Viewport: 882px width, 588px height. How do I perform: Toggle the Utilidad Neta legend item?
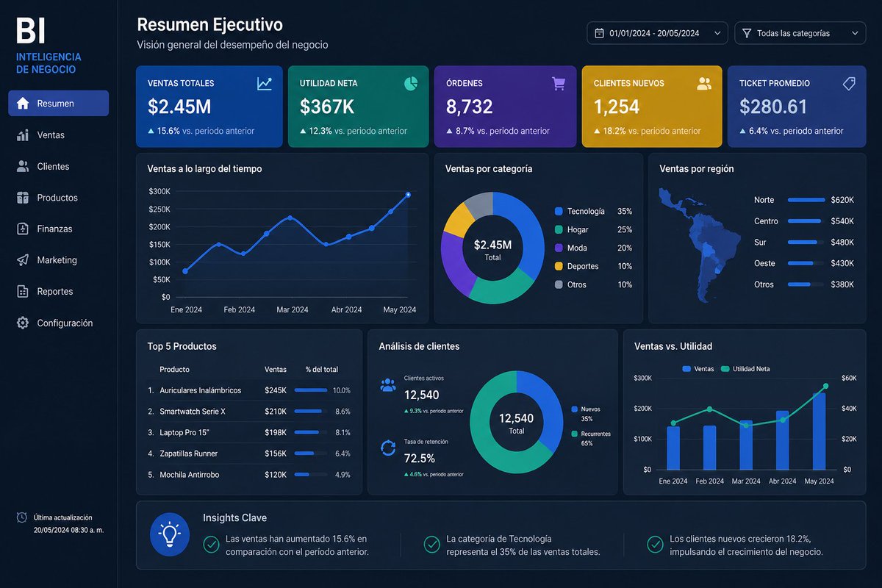(745, 368)
